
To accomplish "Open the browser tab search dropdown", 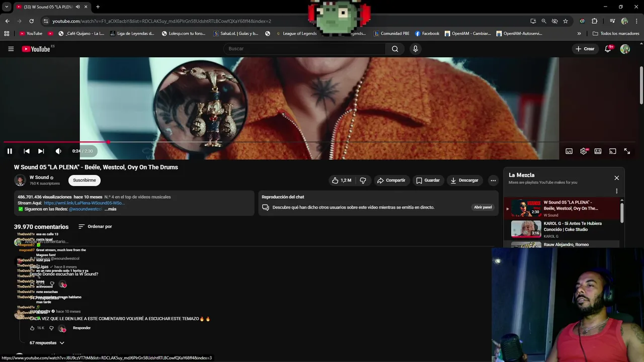I will click(7, 7).
